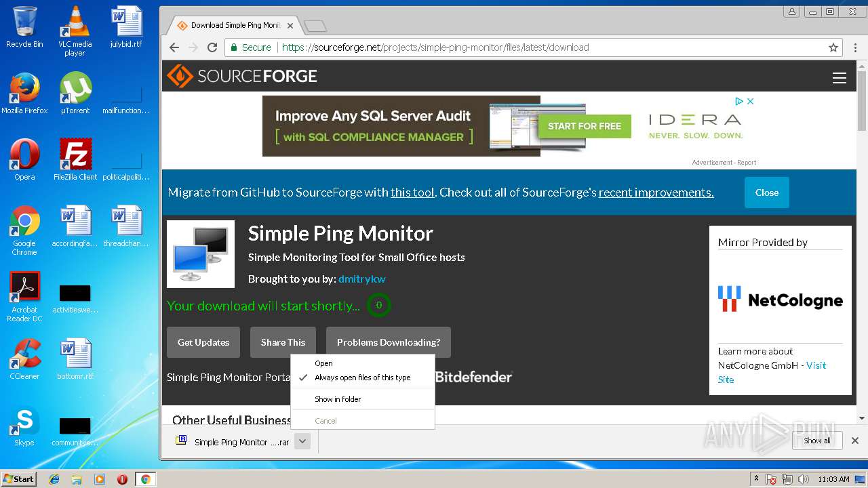Click the Get Updates button

point(203,342)
